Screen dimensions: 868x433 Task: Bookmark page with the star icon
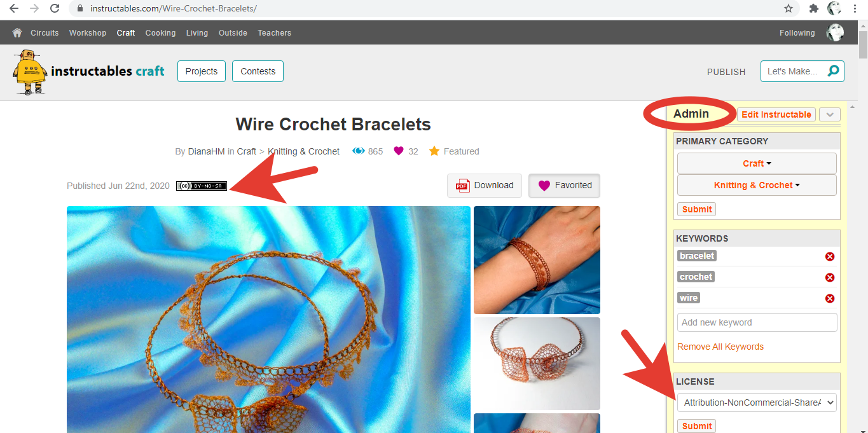tap(789, 9)
